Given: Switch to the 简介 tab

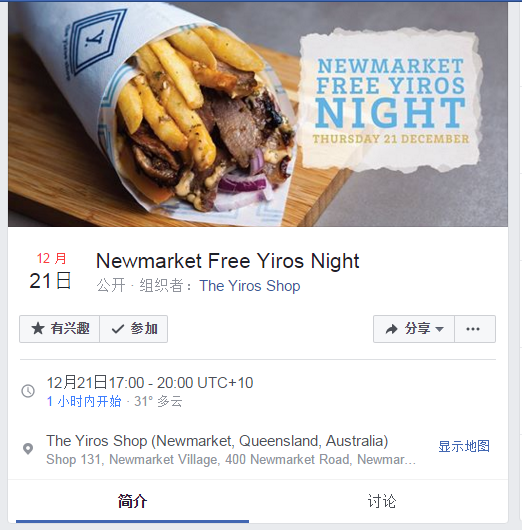Looking at the screenshot, I should pyautogui.click(x=132, y=501).
